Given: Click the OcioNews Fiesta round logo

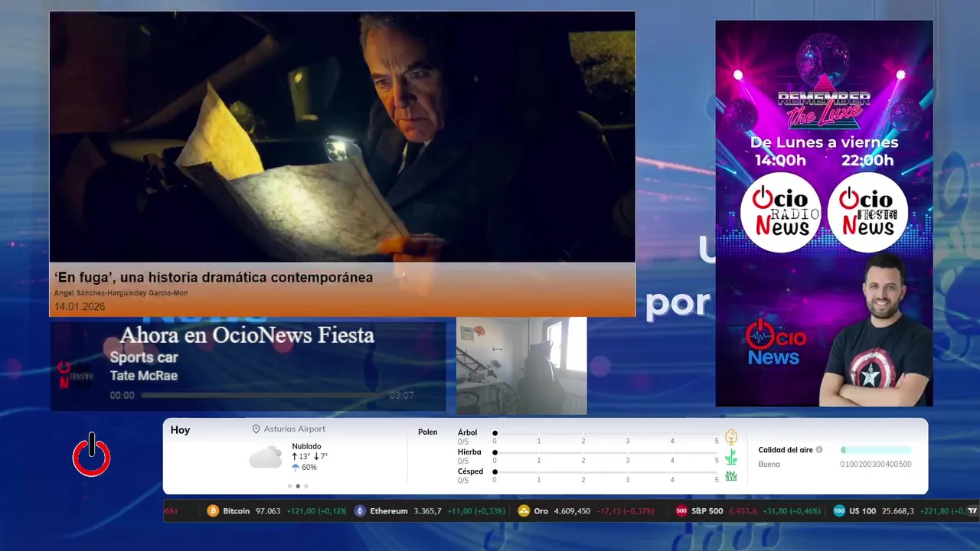Looking at the screenshot, I should (867, 212).
